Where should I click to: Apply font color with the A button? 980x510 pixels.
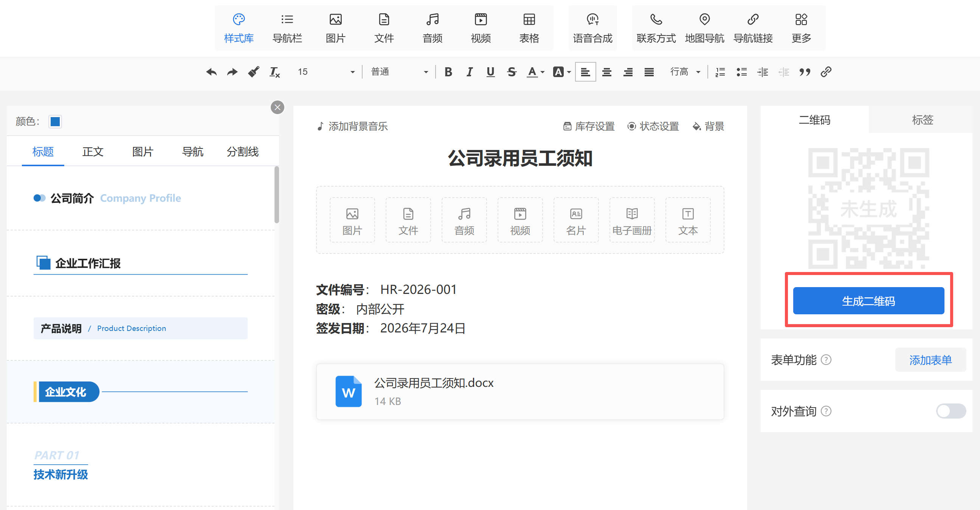click(x=532, y=72)
